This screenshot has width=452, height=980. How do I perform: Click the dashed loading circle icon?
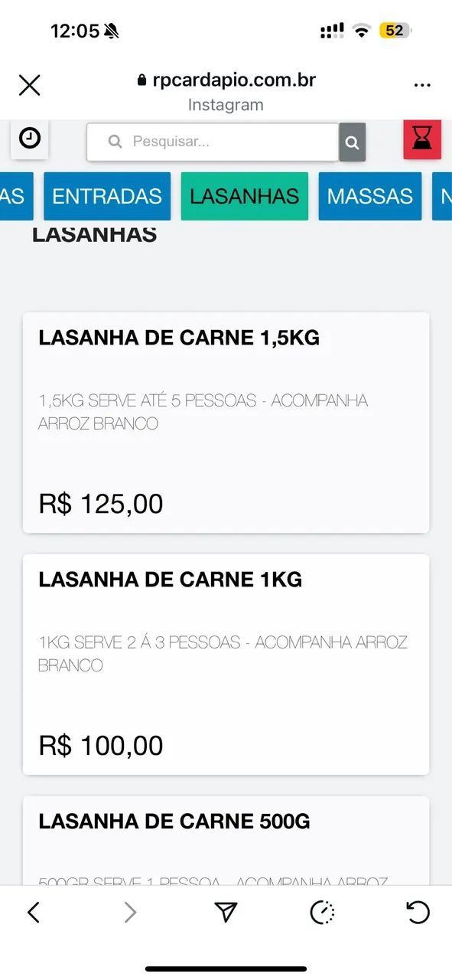[x=321, y=912]
